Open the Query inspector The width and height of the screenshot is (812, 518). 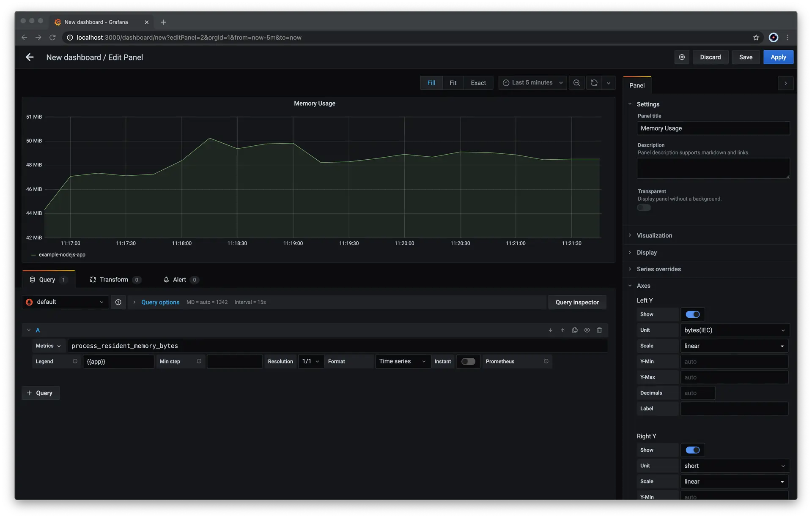click(x=577, y=302)
